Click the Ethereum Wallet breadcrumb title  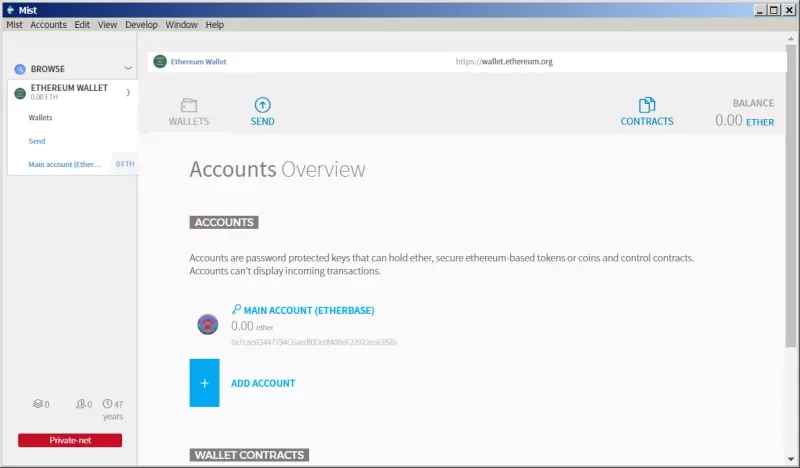tap(198, 61)
